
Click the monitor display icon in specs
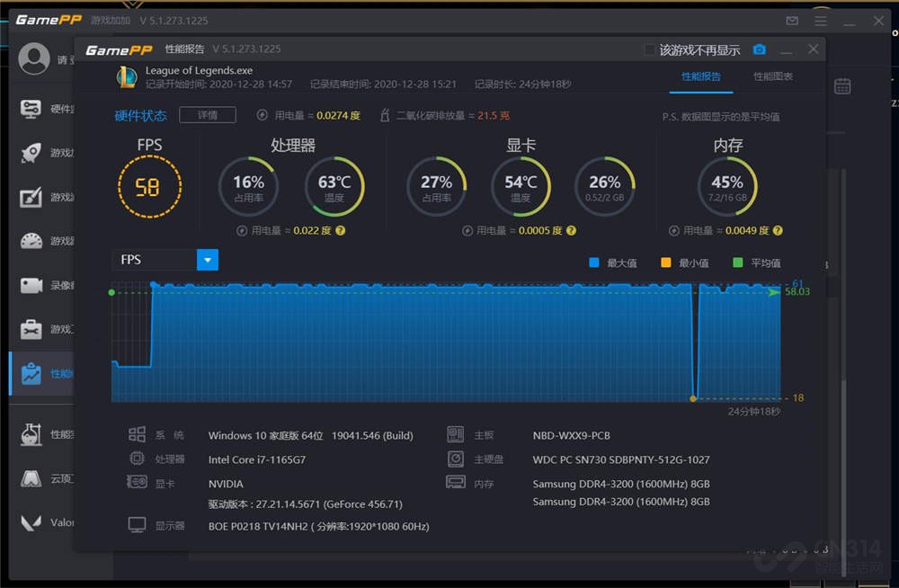(137, 525)
